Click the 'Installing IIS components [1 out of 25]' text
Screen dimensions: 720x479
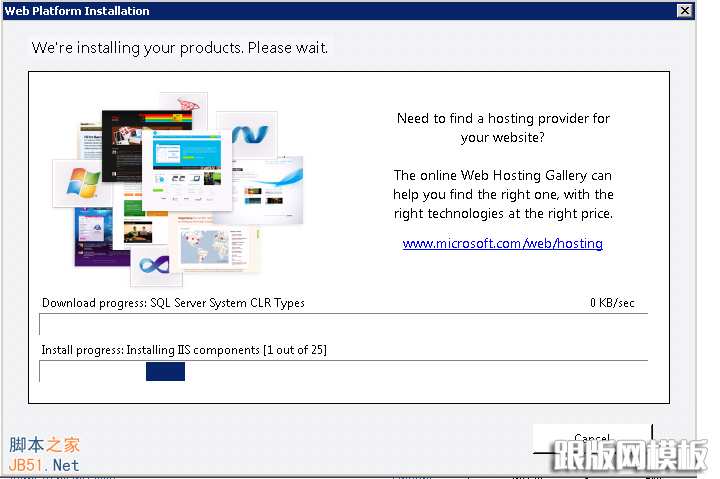[226, 350]
